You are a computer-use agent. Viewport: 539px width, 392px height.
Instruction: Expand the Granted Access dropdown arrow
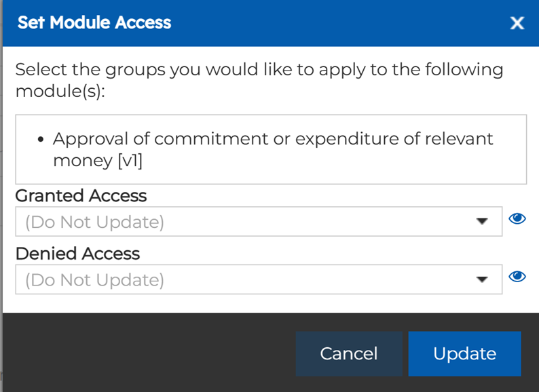tap(482, 222)
